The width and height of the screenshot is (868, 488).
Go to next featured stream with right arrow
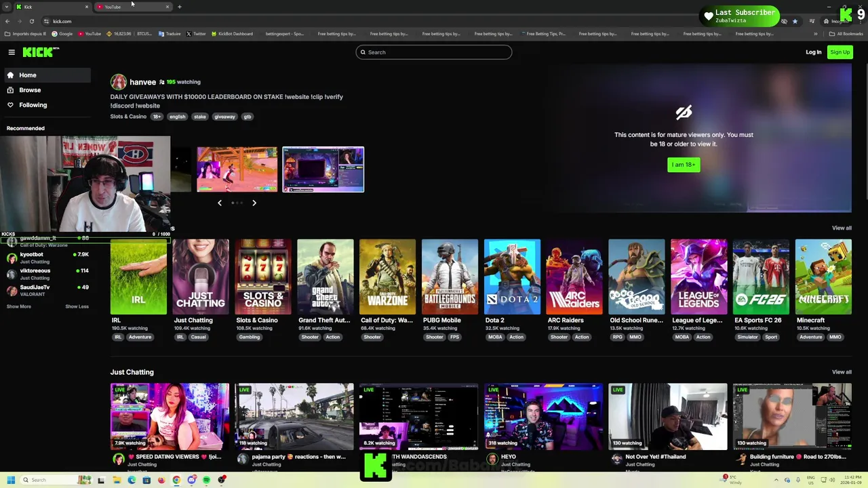pos(254,203)
